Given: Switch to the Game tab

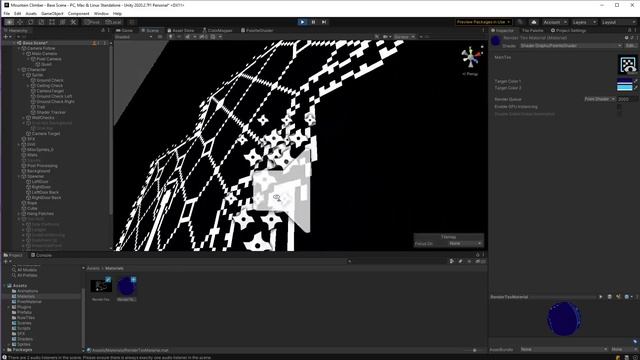Looking at the screenshot, I should (x=125, y=30).
